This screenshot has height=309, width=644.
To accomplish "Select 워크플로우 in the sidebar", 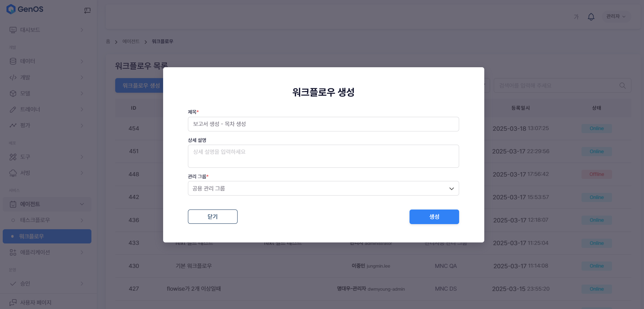I will click(47, 236).
